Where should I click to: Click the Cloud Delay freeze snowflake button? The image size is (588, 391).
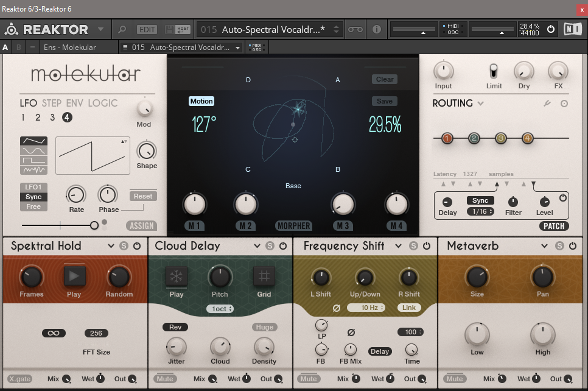[x=177, y=277]
